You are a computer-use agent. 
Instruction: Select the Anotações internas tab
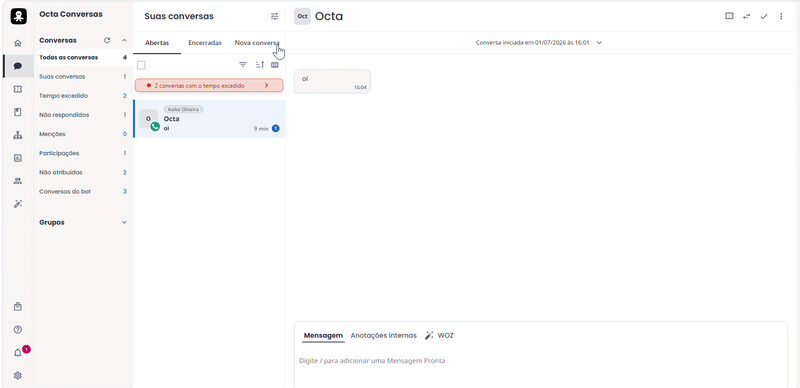tap(384, 335)
